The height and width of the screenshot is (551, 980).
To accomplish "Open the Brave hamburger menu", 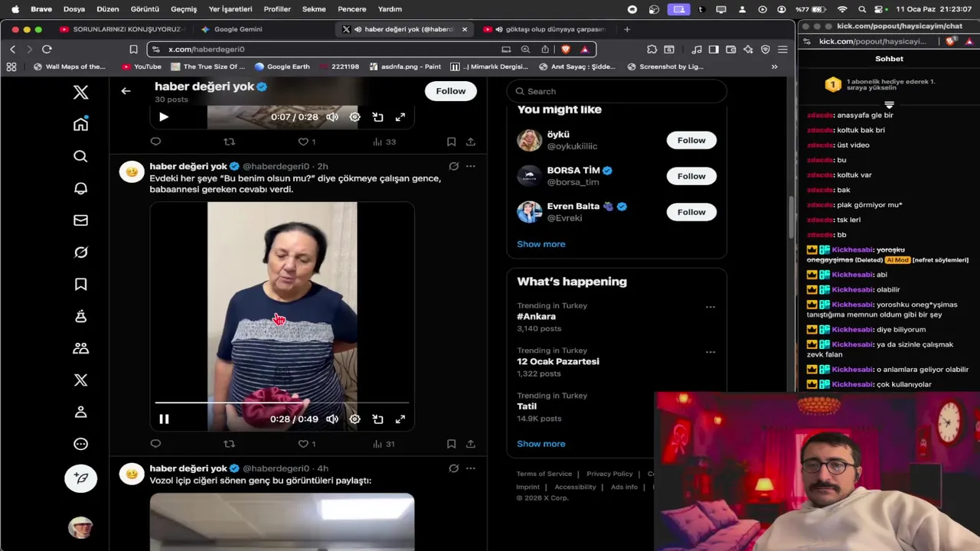I will click(x=782, y=49).
